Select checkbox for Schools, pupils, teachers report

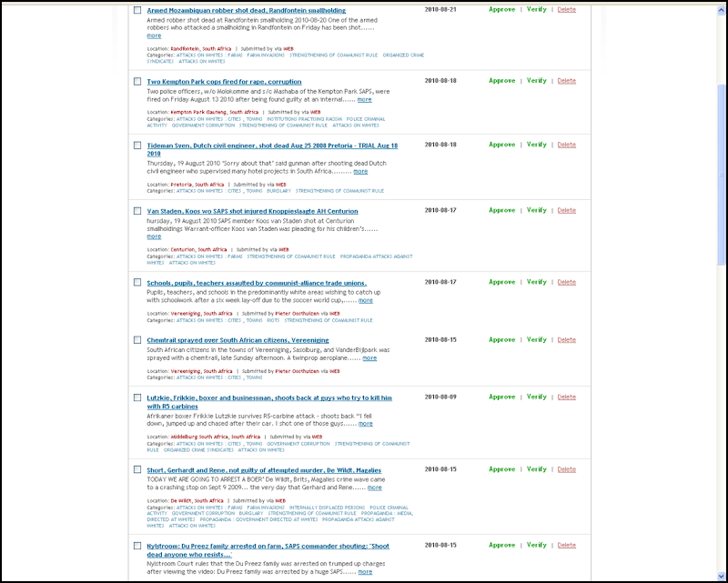[x=137, y=282]
